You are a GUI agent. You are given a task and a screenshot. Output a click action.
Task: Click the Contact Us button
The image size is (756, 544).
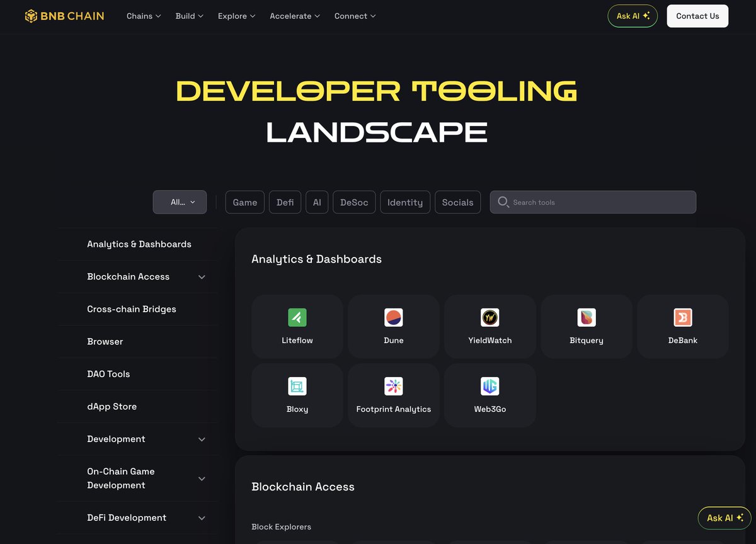(697, 16)
